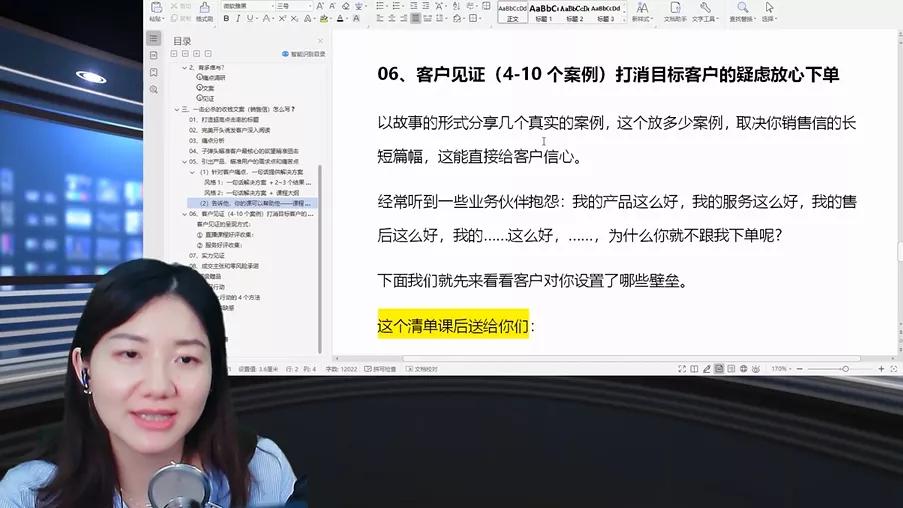Apply superscript formatting
The width and height of the screenshot is (903, 508).
tap(282, 18)
